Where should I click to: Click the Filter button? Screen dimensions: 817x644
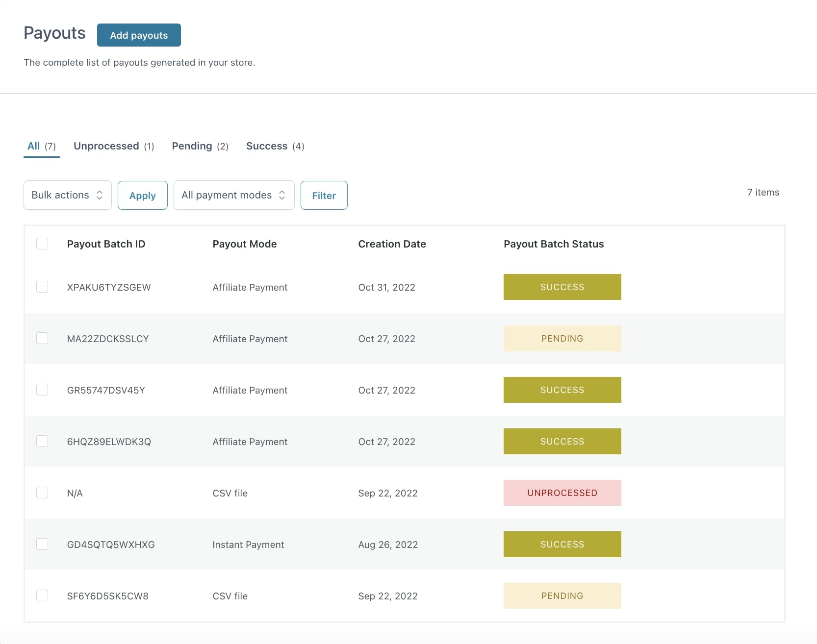pos(324,196)
